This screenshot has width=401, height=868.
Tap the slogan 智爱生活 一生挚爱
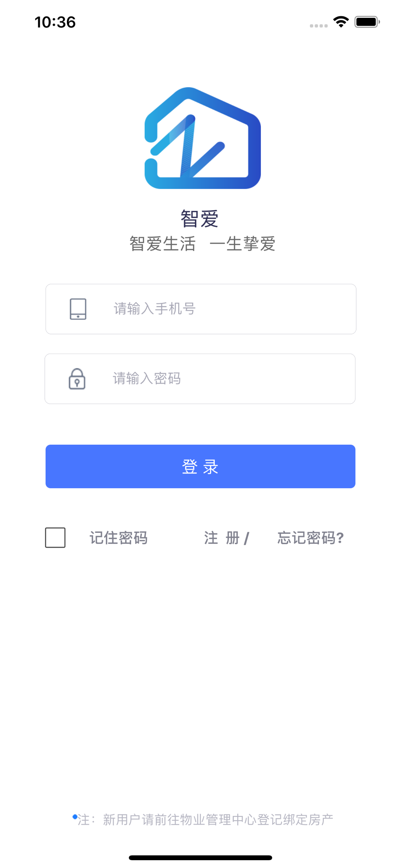203,244
